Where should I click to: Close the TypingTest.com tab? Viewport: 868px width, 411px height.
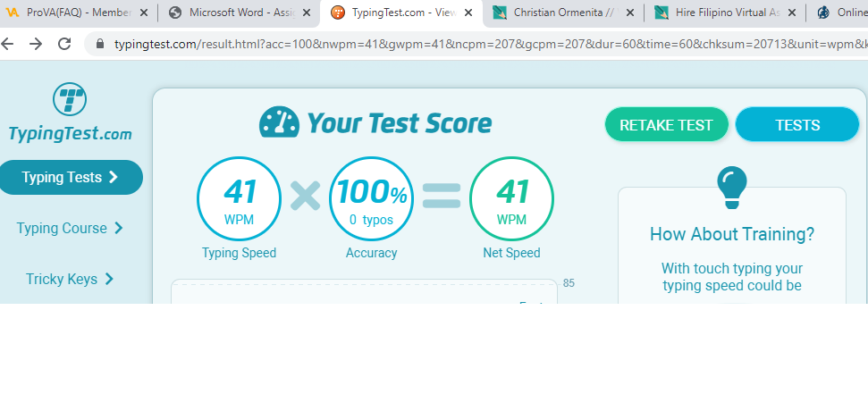pos(468,13)
